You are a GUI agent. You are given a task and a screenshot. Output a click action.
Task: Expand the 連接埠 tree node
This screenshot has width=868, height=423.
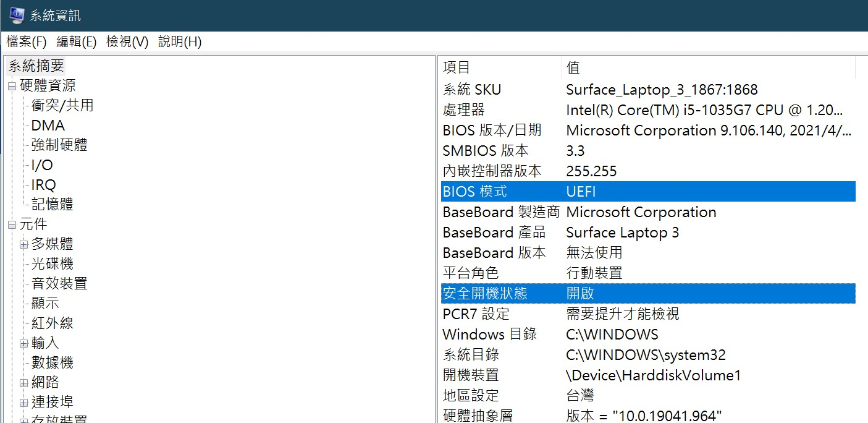click(24, 403)
